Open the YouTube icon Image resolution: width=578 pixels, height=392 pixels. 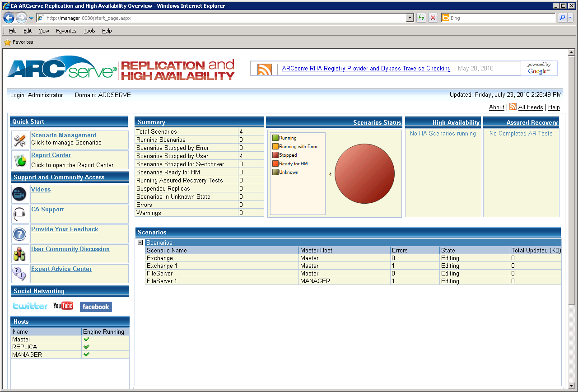(x=63, y=306)
